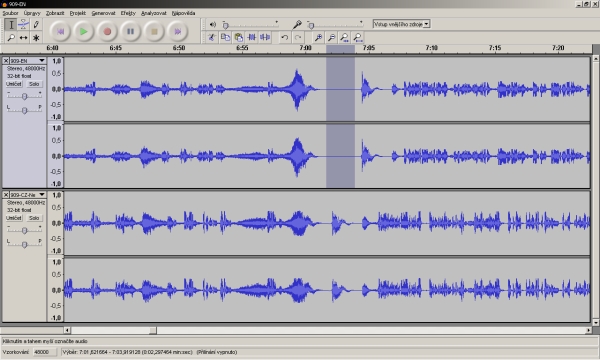Open the Projekt menu
Viewport: 600px width, 360px height.
pyautogui.click(x=78, y=13)
